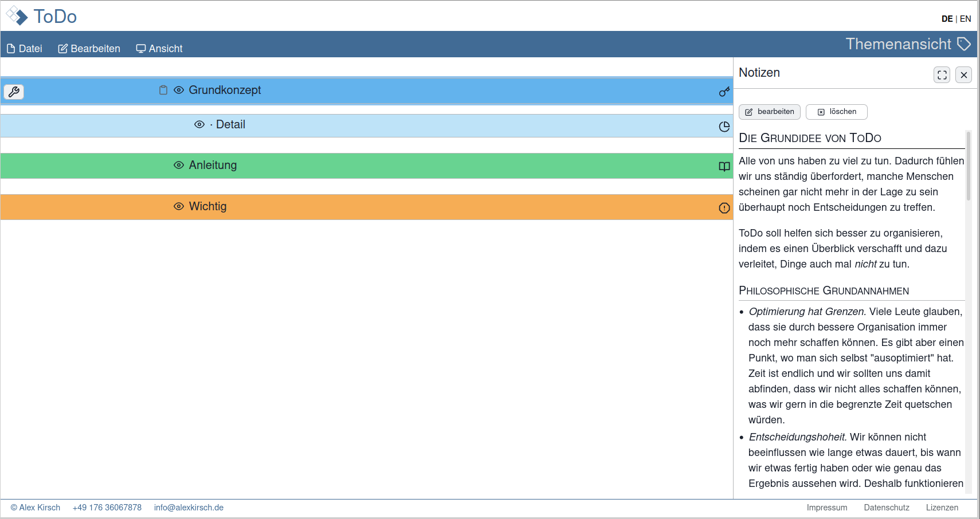
Task: Open the Bearbeiten menu
Action: click(x=89, y=49)
